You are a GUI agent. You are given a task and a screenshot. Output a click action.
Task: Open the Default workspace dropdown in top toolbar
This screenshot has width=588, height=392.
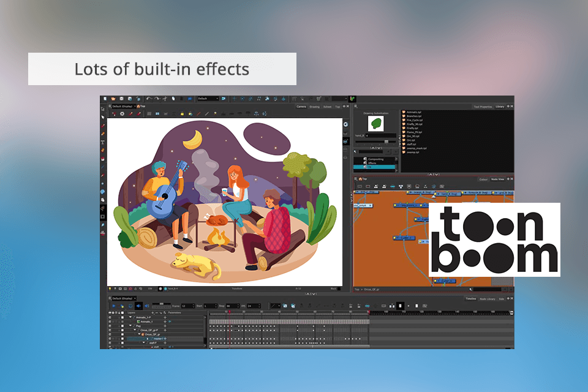pos(208,99)
